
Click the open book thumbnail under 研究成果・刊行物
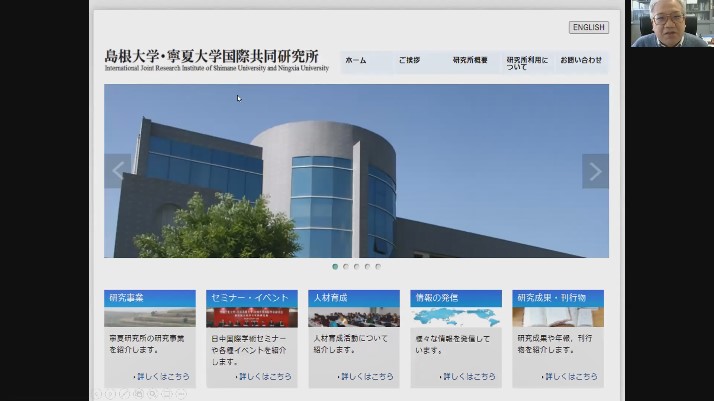coord(558,317)
